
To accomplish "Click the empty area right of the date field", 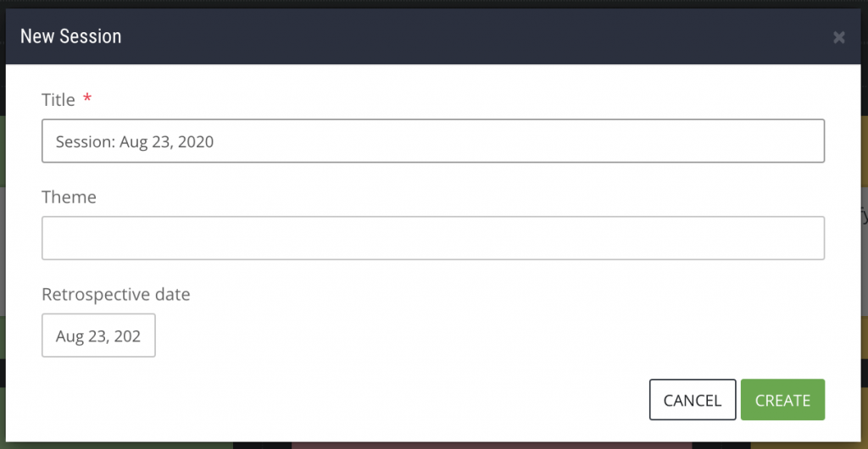I will point(424,335).
